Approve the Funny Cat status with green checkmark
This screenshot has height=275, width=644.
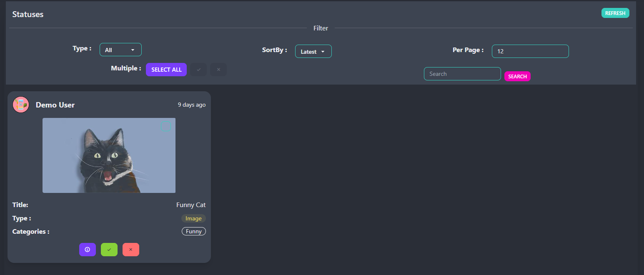point(109,249)
